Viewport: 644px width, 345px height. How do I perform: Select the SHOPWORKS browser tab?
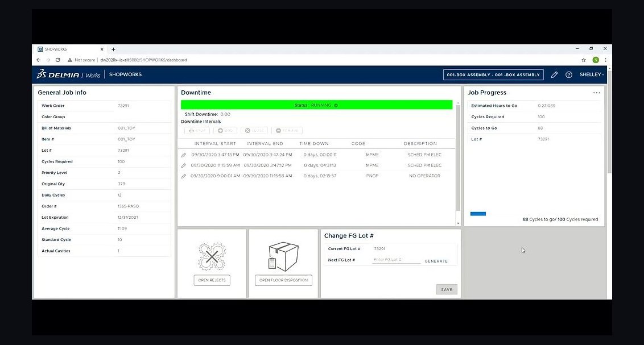coord(69,49)
